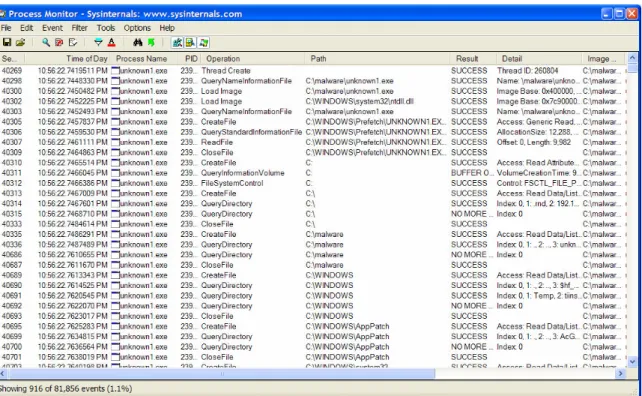Select row 40695 CreateFile on C:\WINDOWS\AppPatch

pyautogui.click(x=313, y=326)
